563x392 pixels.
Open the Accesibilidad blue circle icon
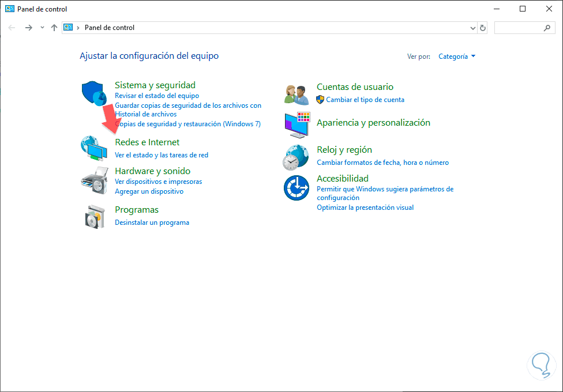296,187
